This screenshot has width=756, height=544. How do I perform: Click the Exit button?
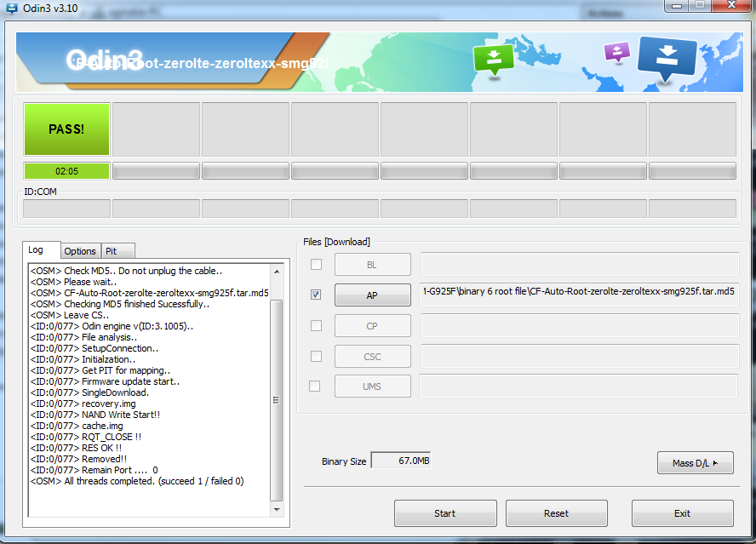[682, 513]
